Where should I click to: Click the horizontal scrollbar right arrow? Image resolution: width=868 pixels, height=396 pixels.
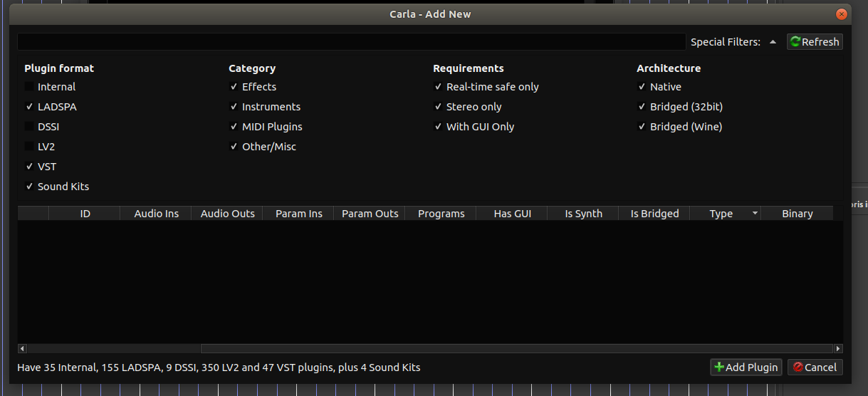[838, 349]
